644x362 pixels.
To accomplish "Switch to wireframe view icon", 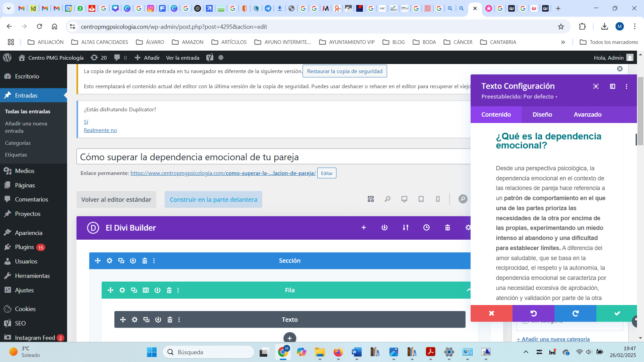I will [x=371, y=199].
